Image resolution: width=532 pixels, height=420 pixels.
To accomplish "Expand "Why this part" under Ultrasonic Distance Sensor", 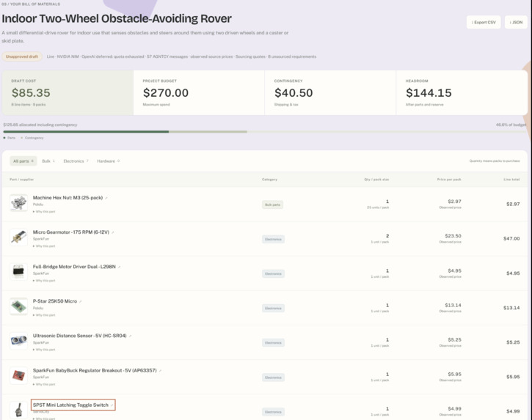I will 44,350.
